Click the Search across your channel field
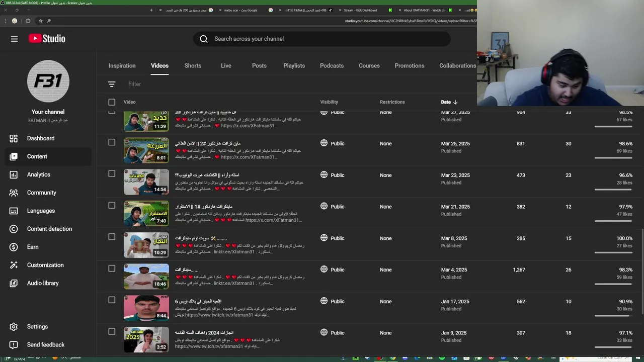This screenshot has width=644, height=362. click(322, 39)
